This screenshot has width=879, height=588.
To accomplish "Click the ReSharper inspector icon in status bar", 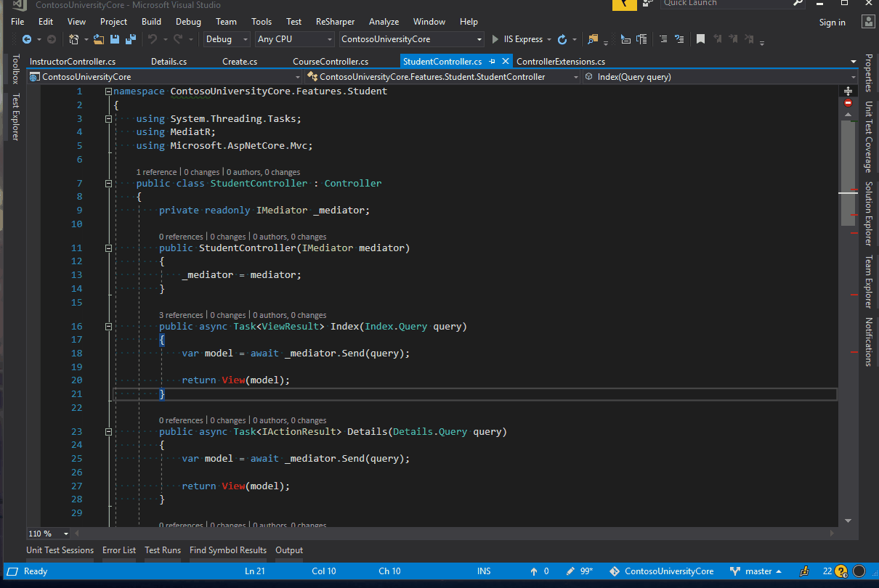I will pyautogui.click(x=804, y=571).
